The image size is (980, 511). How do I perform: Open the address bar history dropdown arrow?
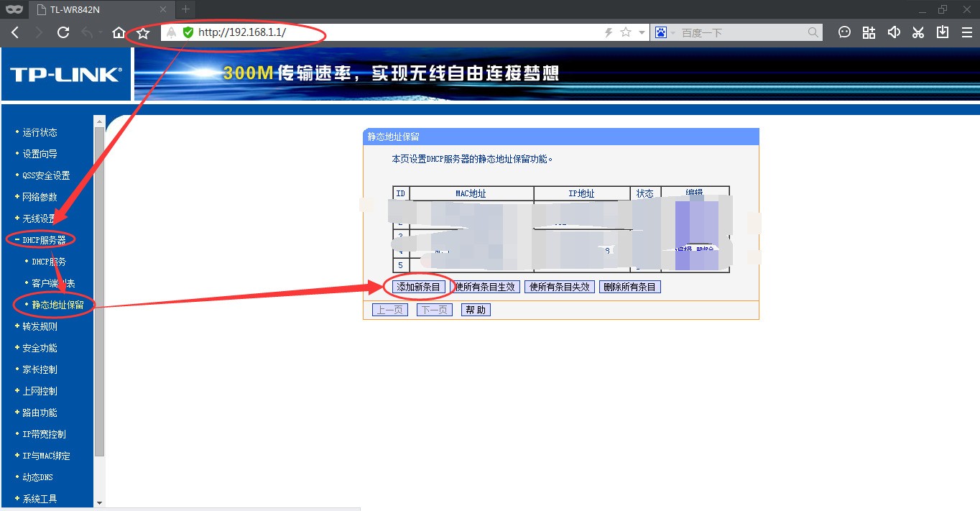coord(642,33)
